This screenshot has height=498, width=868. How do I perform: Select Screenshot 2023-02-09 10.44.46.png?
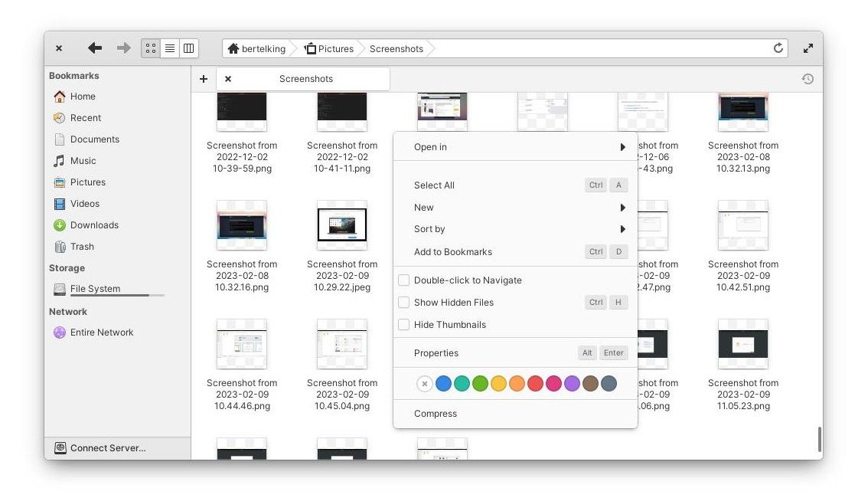242,365
